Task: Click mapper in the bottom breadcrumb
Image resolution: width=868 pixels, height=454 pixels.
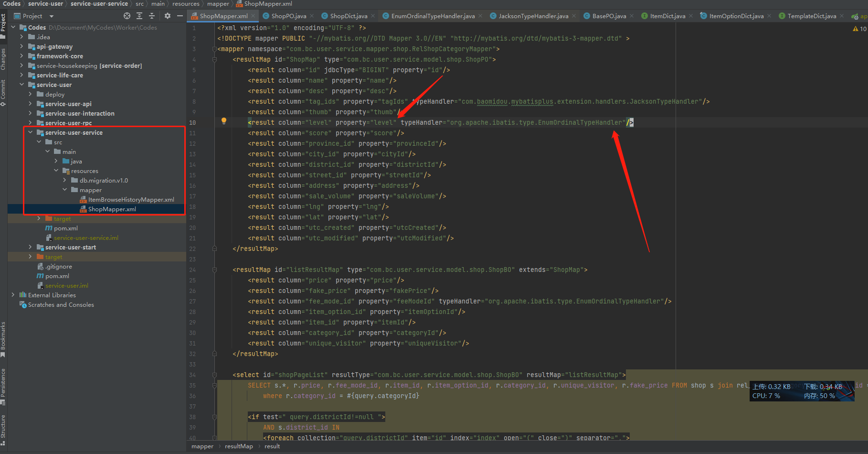Action: pos(202,446)
